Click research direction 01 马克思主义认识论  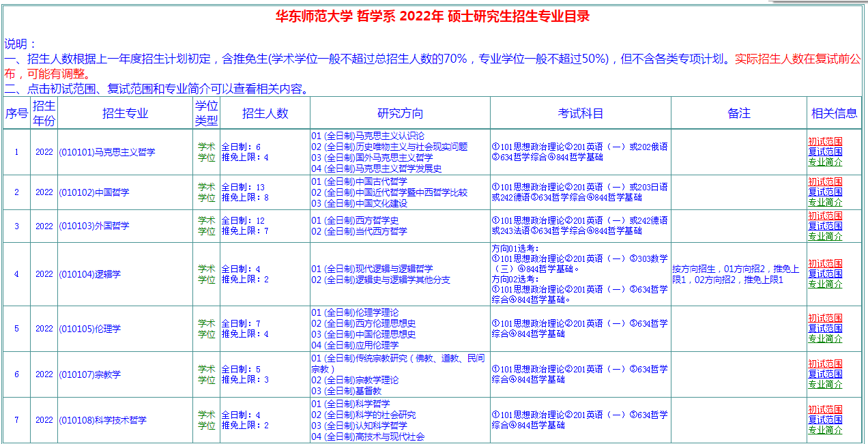pyautogui.click(x=367, y=136)
